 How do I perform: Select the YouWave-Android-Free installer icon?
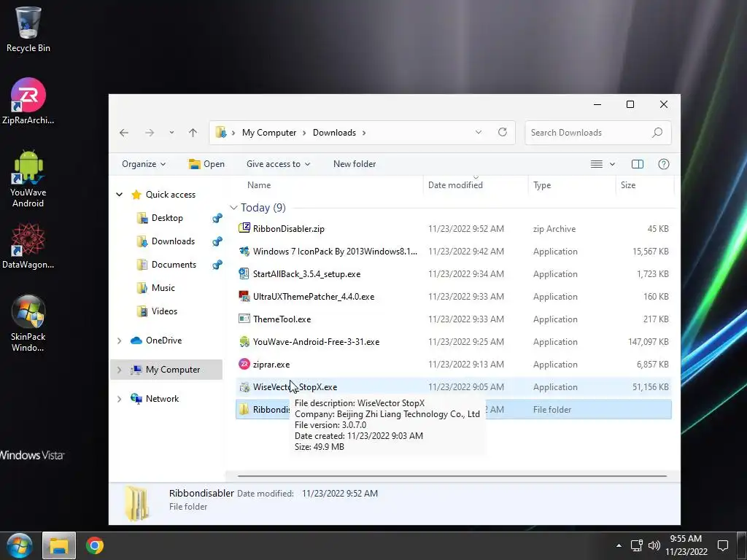click(244, 341)
